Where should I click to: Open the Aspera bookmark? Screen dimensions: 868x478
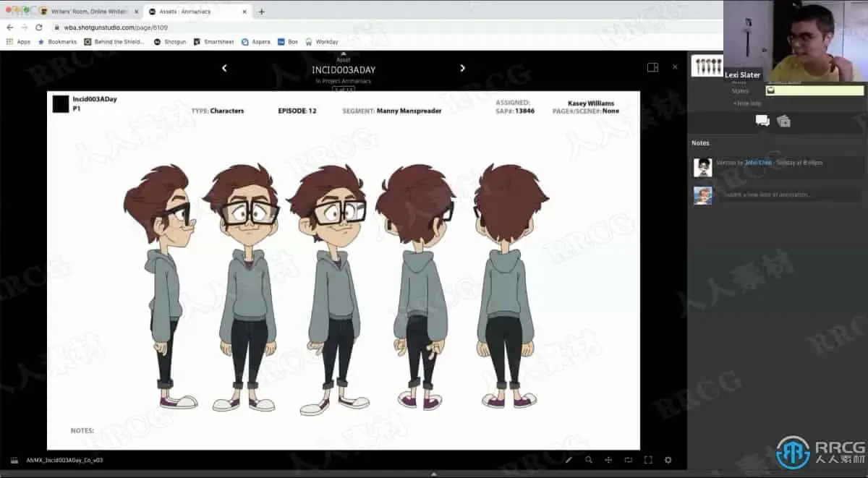pyautogui.click(x=256, y=42)
